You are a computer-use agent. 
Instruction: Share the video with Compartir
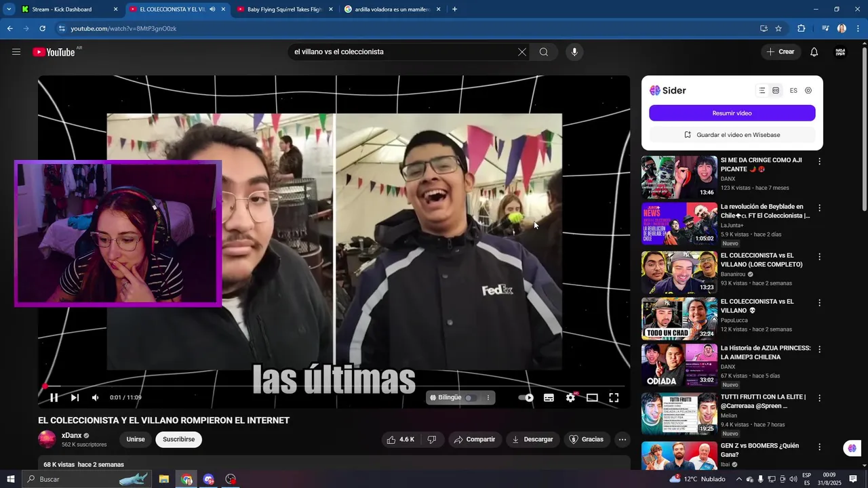click(475, 439)
